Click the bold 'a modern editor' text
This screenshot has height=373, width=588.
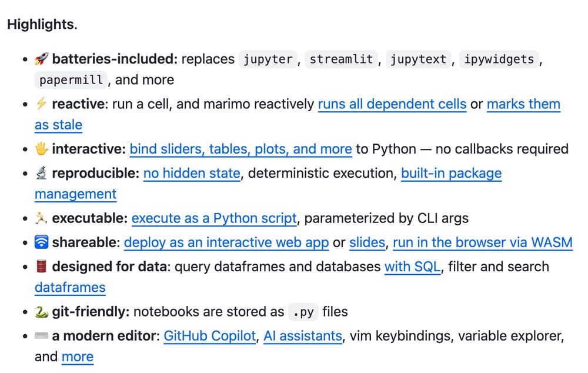pyautogui.click(x=104, y=336)
